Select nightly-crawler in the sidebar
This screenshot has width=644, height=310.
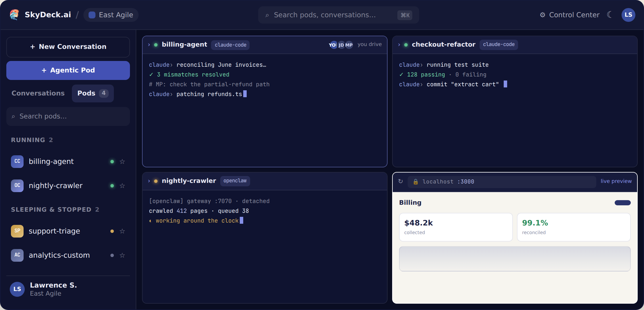coord(68,186)
